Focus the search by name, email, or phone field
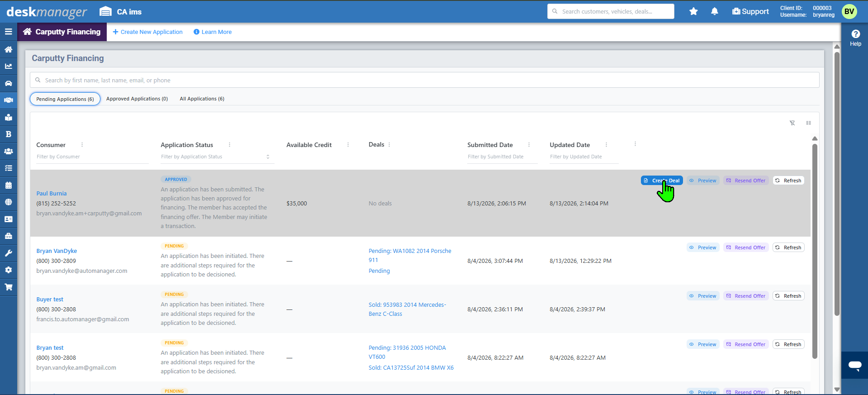Screen dimensions: 868x395 (x=425, y=80)
